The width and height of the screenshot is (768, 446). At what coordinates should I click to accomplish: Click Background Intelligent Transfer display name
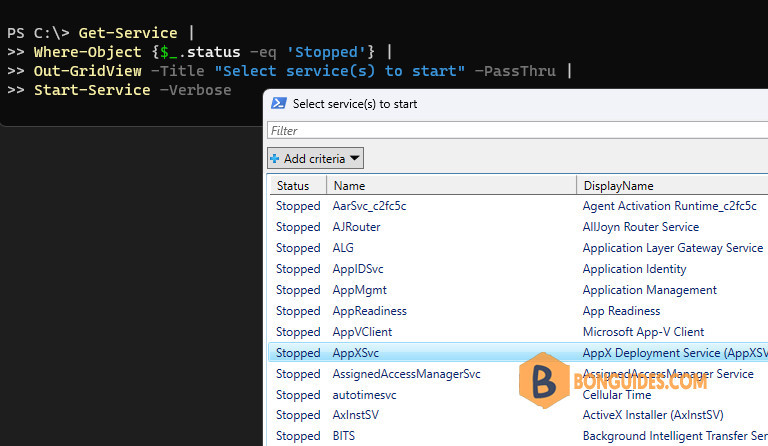click(675, 436)
